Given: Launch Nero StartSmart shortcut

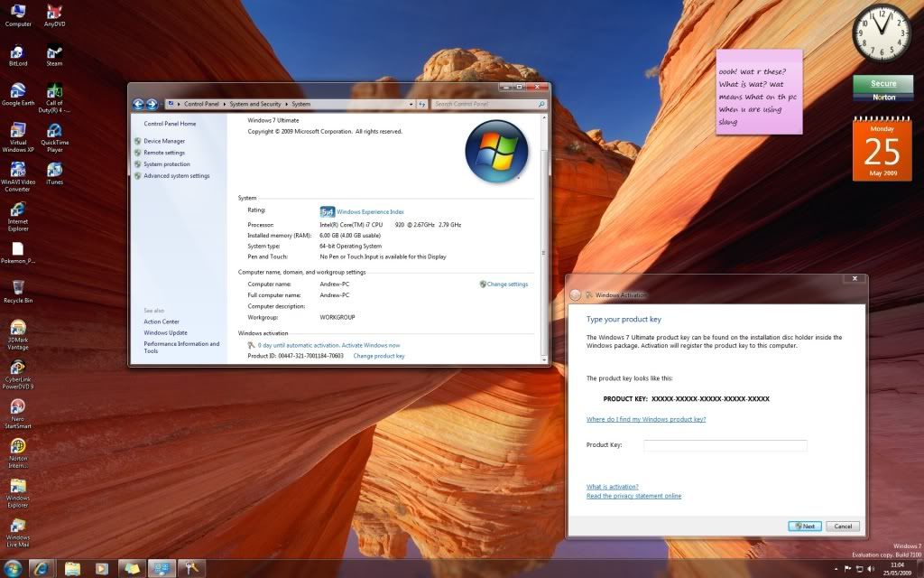Looking at the screenshot, I should click(18, 414).
